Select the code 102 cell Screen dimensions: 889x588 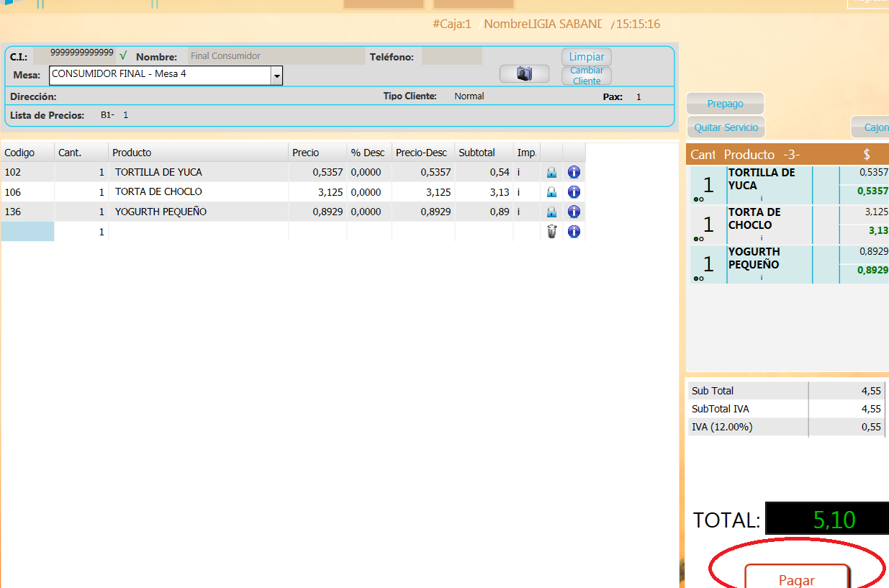click(x=27, y=172)
